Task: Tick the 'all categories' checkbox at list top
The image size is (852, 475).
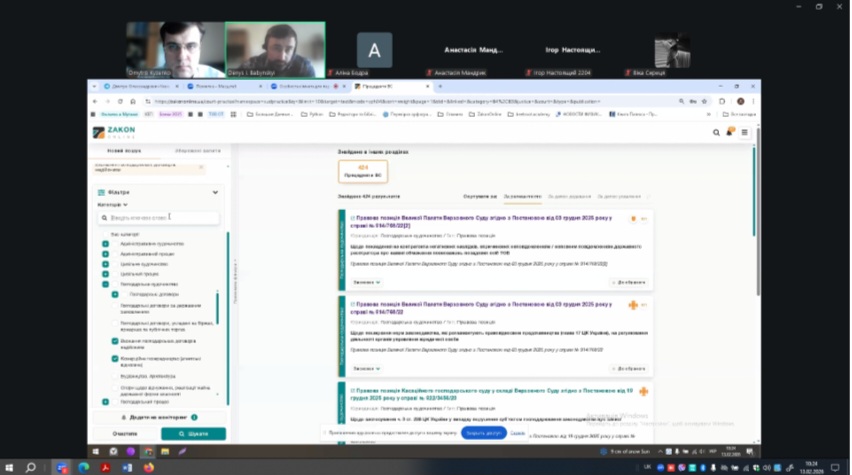Action: click(x=105, y=234)
